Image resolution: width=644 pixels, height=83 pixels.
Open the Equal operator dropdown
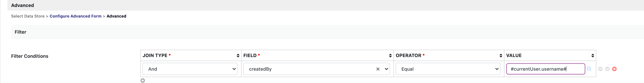[x=448, y=69]
